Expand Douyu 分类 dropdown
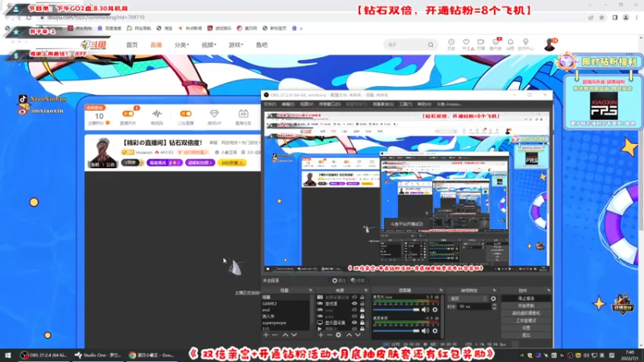This screenshot has height=362, width=644. pos(182,45)
